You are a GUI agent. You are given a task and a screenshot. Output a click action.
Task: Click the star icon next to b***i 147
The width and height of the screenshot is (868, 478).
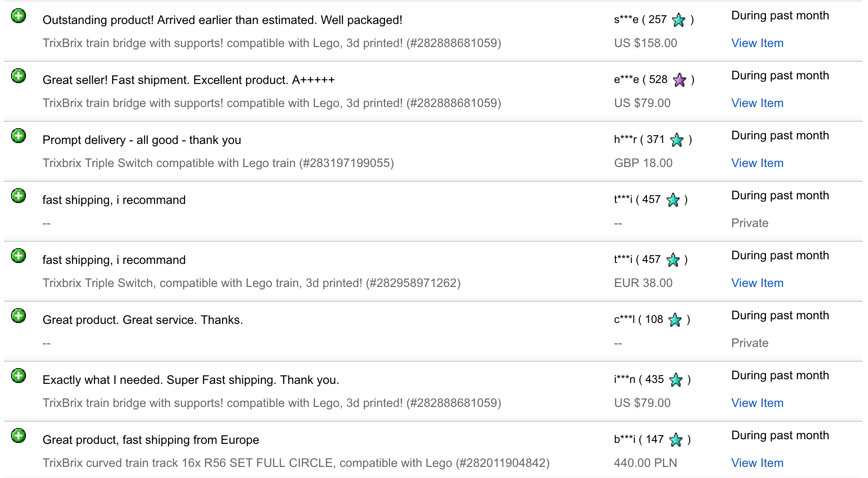click(676, 440)
